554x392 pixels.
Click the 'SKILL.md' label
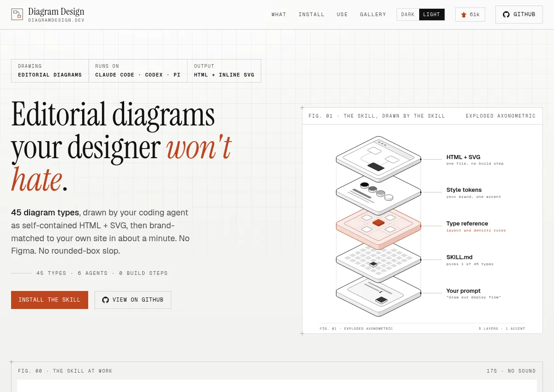point(459,257)
